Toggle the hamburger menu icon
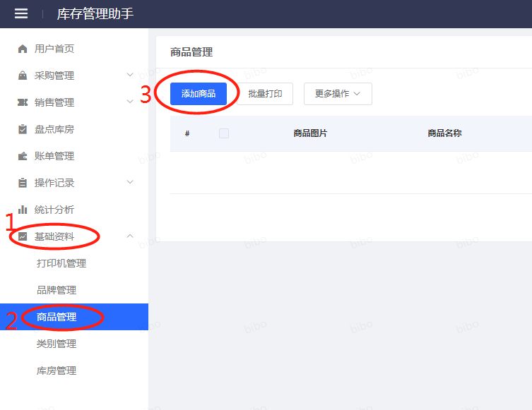The image size is (532, 410). point(21,13)
